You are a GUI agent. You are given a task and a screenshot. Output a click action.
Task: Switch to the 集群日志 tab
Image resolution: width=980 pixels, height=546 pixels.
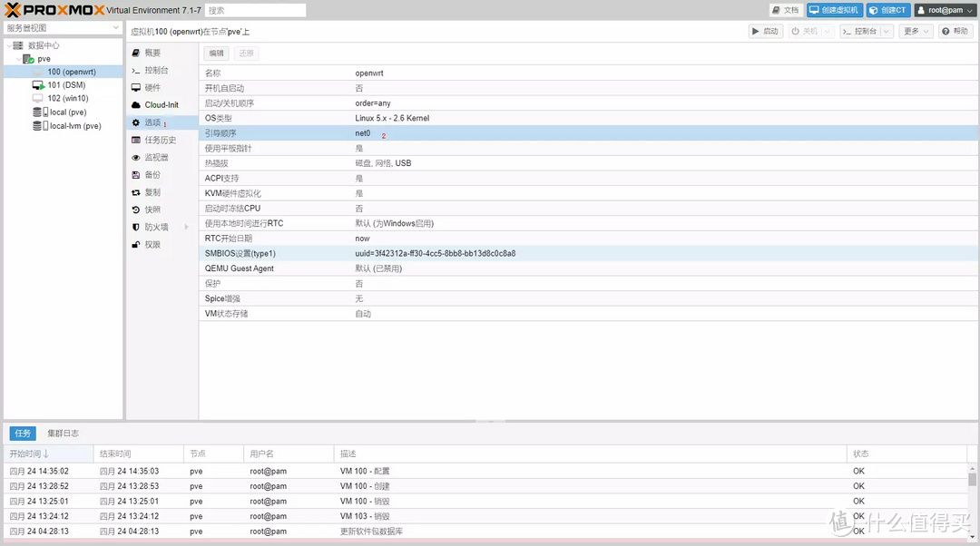coord(63,434)
